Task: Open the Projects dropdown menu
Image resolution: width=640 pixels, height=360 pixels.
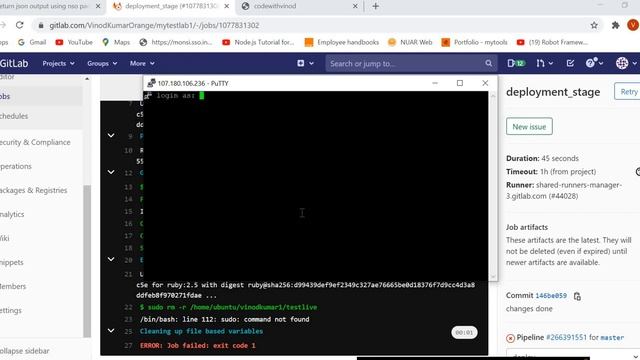Action: [58, 63]
